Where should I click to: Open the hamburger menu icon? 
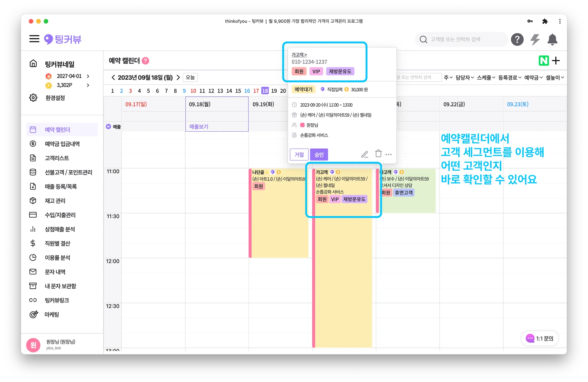(34, 39)
